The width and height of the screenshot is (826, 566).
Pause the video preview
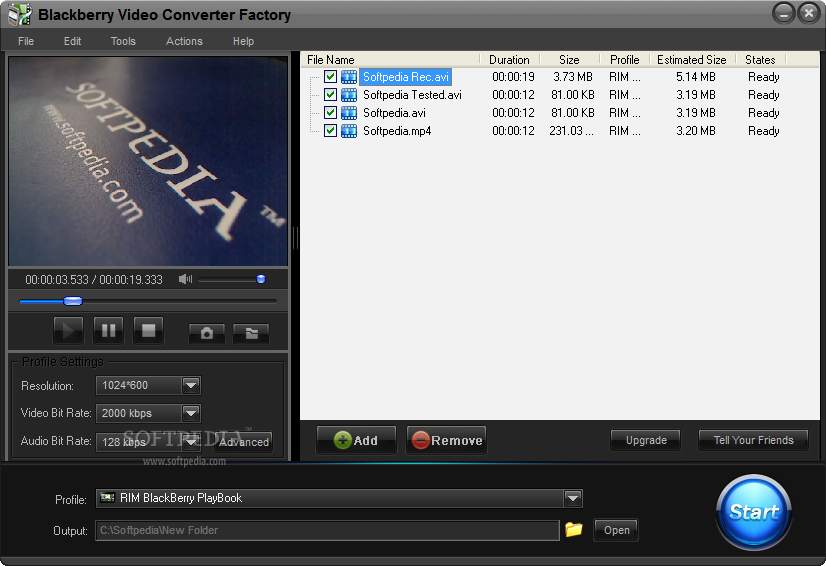pyautogui.click(x=109, y=330)
